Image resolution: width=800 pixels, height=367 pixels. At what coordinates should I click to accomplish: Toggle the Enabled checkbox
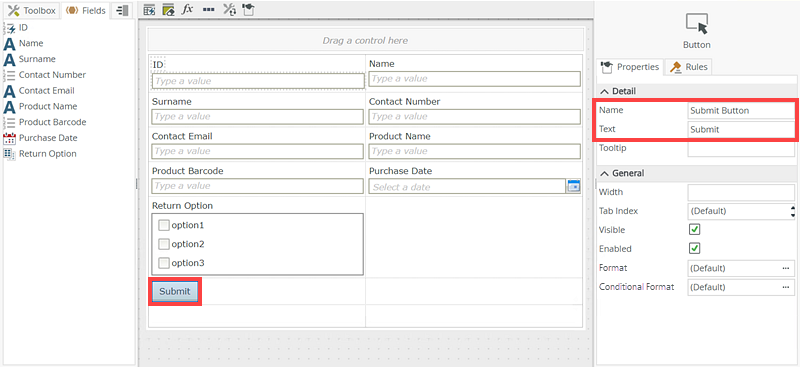point(694,249)
